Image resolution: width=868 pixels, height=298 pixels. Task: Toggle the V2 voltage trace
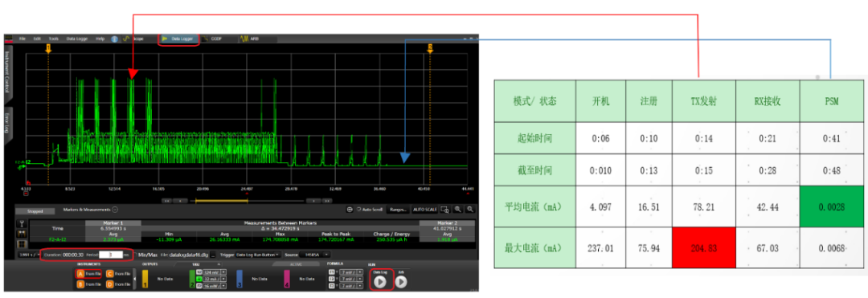click(x=199, y=272)
